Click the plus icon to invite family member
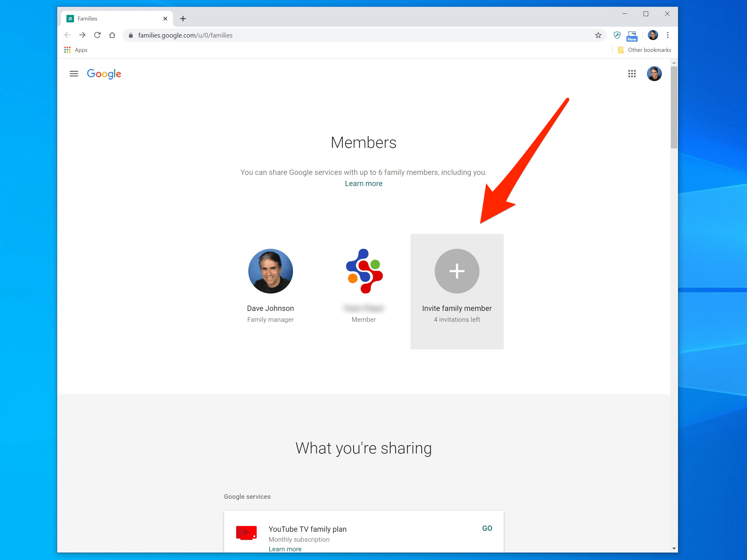This screenshot has width=747, height=560. [456, 271]
